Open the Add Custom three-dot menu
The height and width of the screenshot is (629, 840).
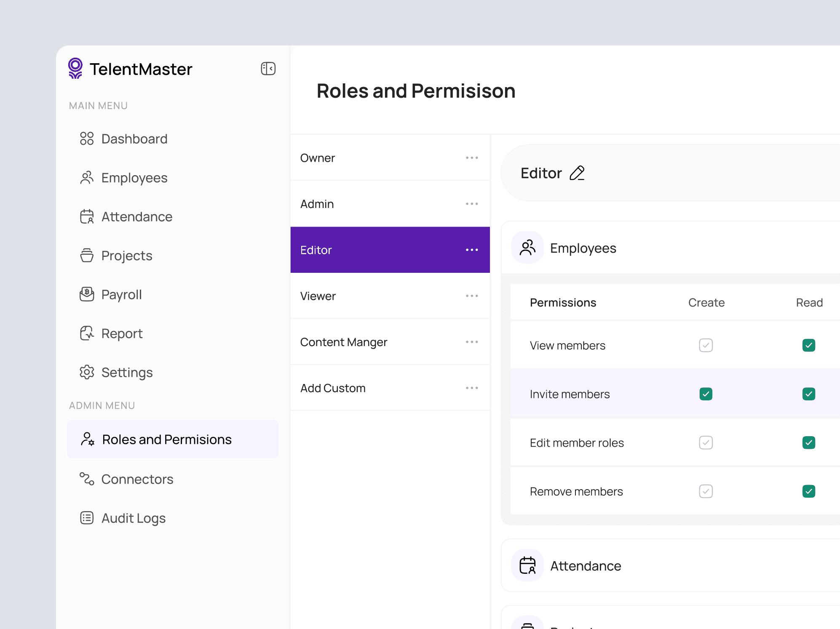pyautogui.click(x=472, y=388)
